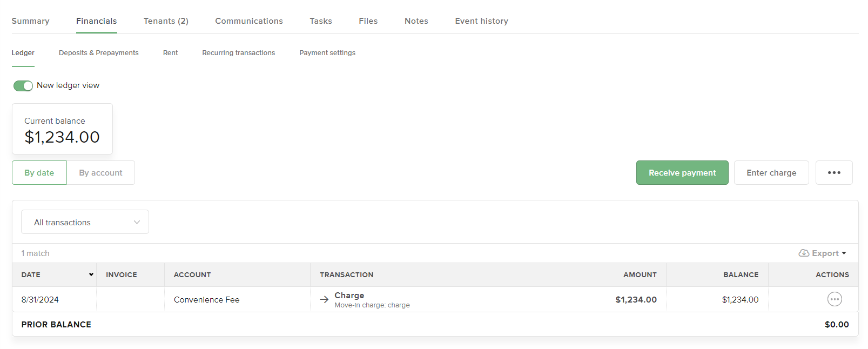868x349 pixels.
Task: Switch to the Communications tab
Action: pyautogui.click(x=248, y=21)
